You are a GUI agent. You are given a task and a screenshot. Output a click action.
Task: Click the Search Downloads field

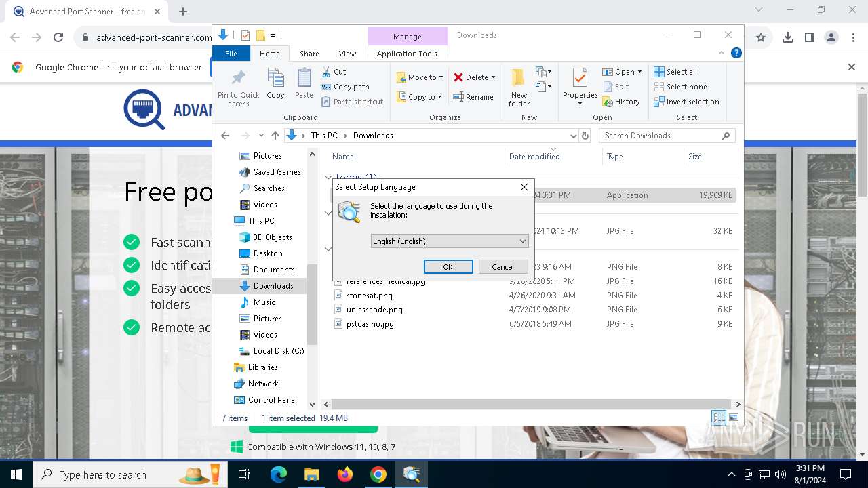click(667, 136)
